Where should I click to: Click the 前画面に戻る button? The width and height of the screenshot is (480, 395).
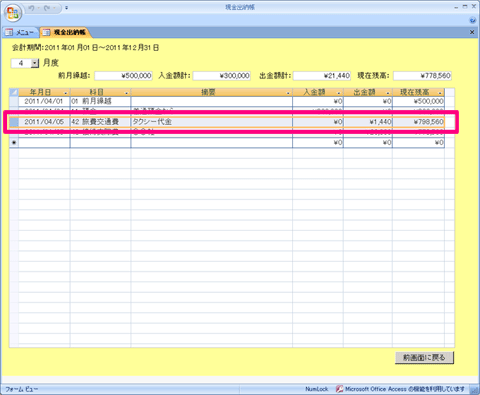(x=424, y=358)
